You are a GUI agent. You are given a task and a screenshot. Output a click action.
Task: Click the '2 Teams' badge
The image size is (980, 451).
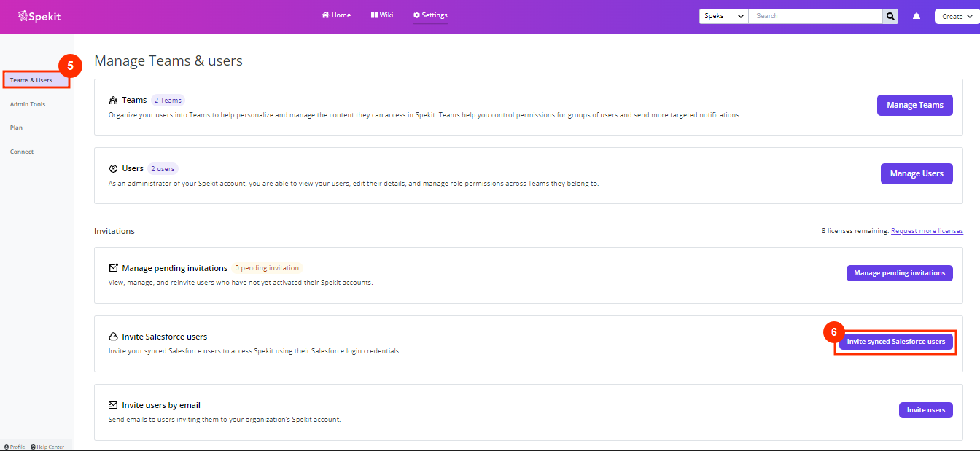(168, 101)
